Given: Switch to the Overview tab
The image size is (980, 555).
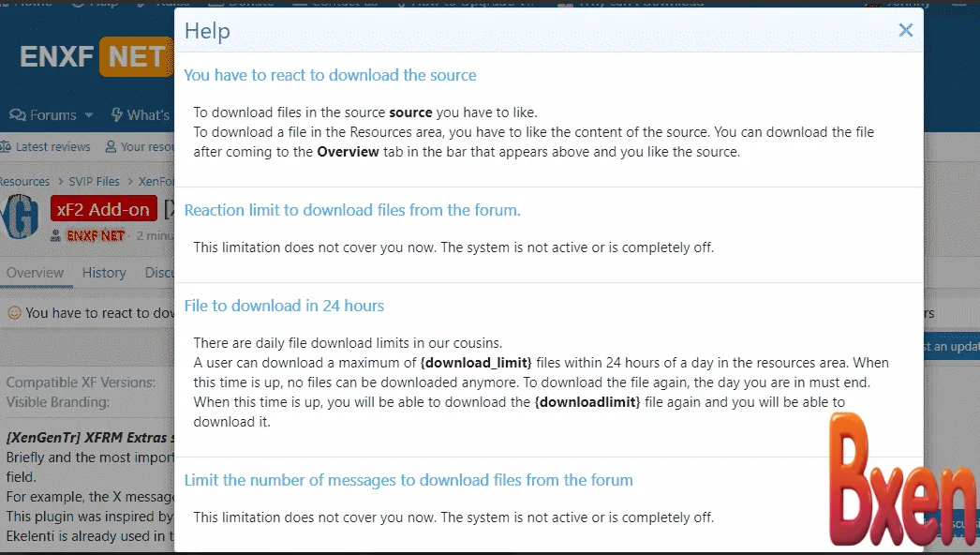Looking at the screenshot, I should pos(35,273).
